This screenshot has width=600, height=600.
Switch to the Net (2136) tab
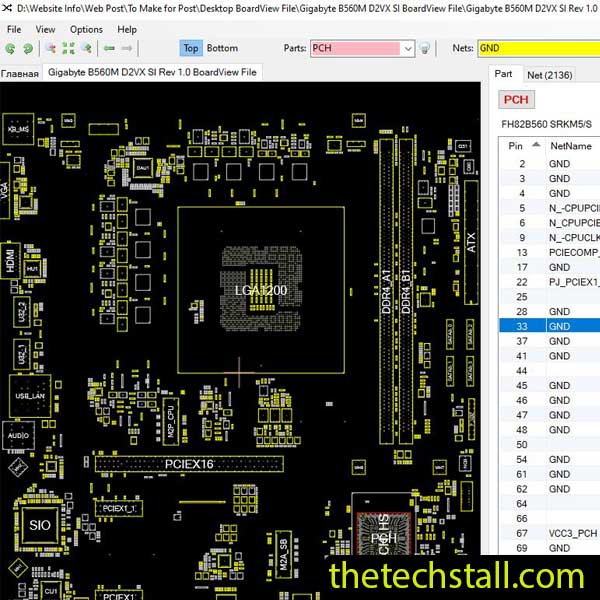(x=549, y=75)
